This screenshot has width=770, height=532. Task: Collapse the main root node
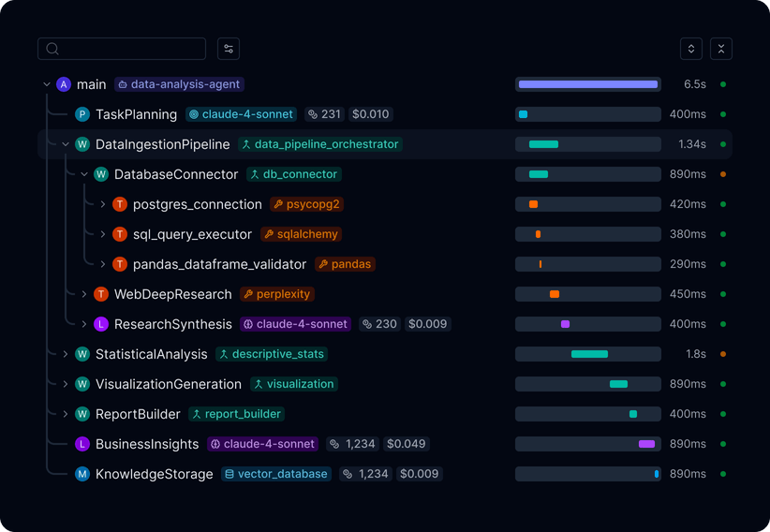(x=47, y=84)
